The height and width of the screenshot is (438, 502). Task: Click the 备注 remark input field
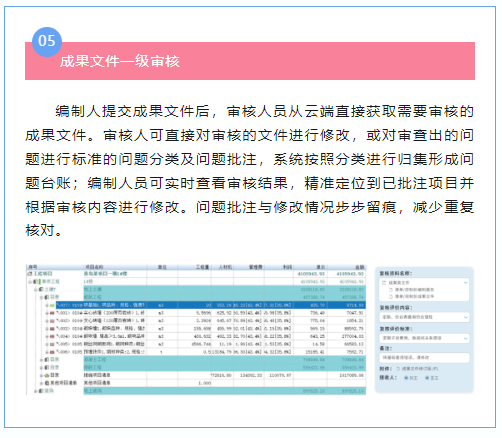click(424, 358)
